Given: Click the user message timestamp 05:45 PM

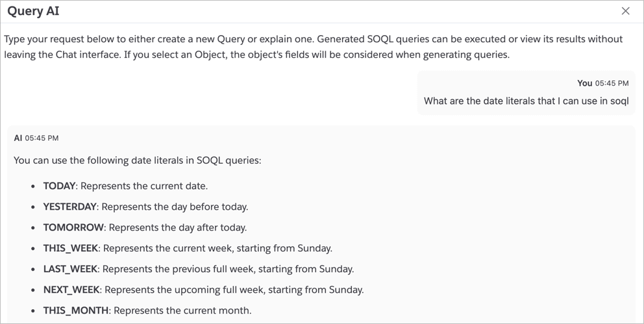Looking at the screenshot, I should (612, 83).
